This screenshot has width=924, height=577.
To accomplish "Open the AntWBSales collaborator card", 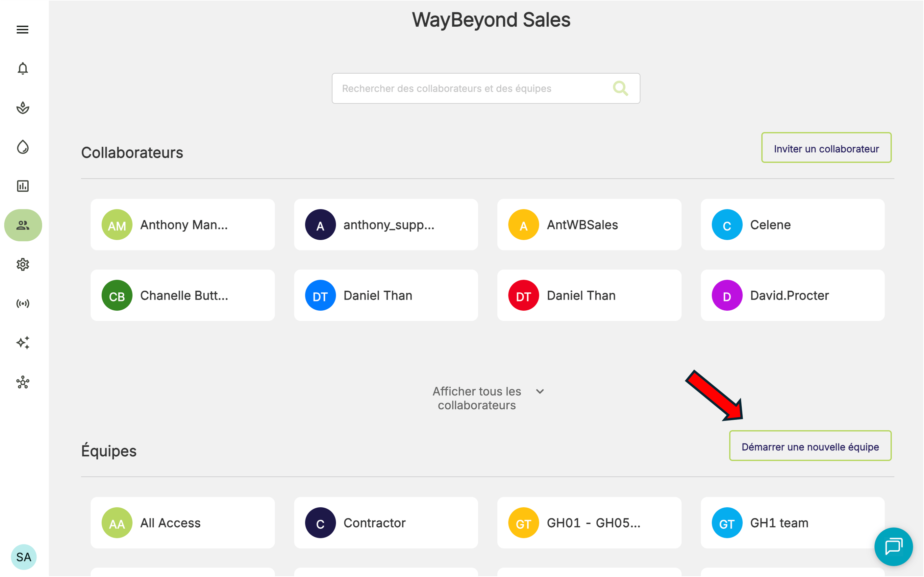I will coord(589,225).
